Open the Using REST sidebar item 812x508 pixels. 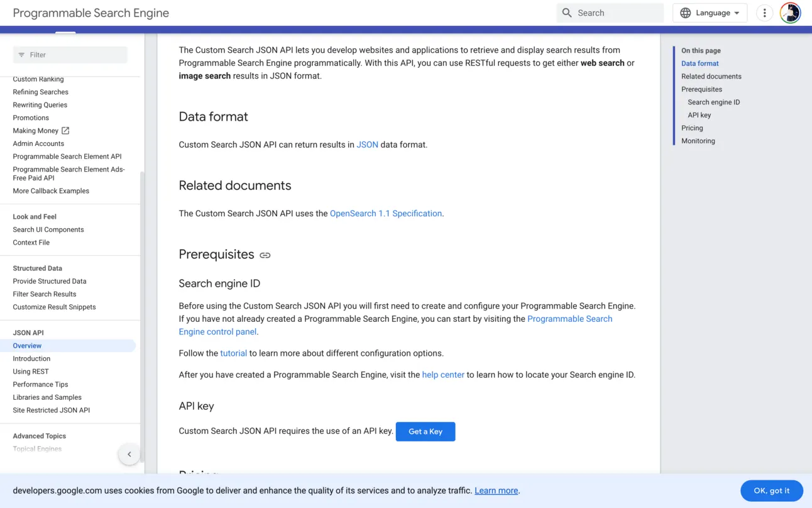31,372
